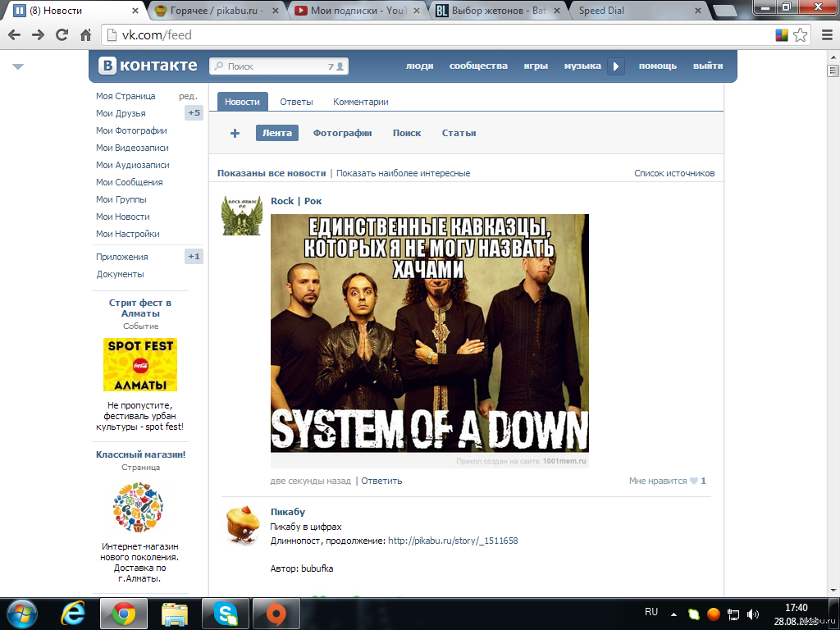840x630 pixels.
Task: Click the volume speaker tray icon
Action: (753, 614)
